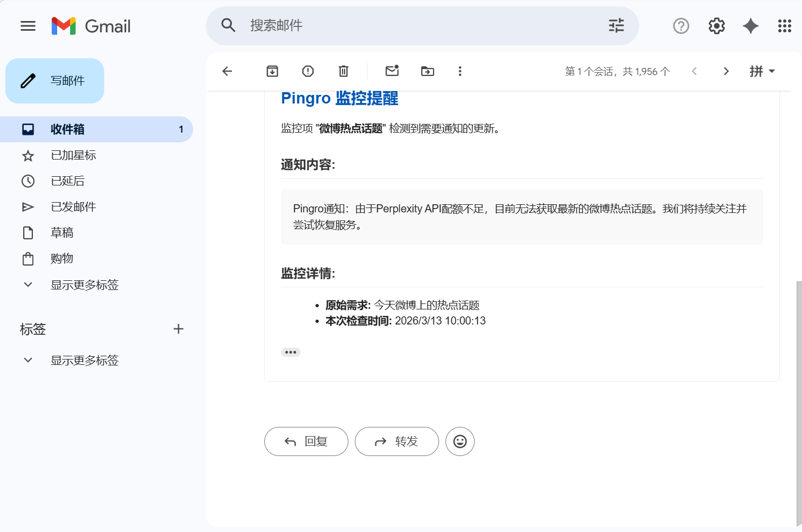Click the 回复 reply button
Viewport: 802px width, 532px height.
[x=306, y=441]
